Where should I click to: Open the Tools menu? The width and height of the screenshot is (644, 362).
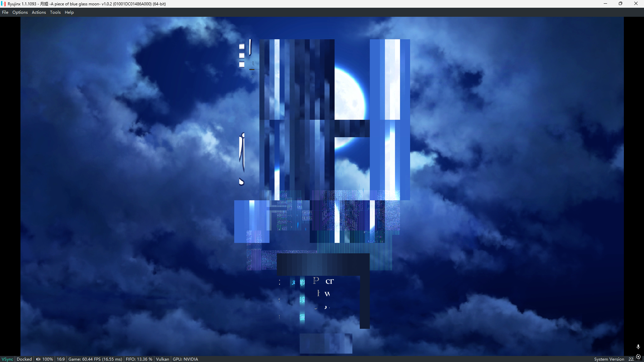[55, 12]
